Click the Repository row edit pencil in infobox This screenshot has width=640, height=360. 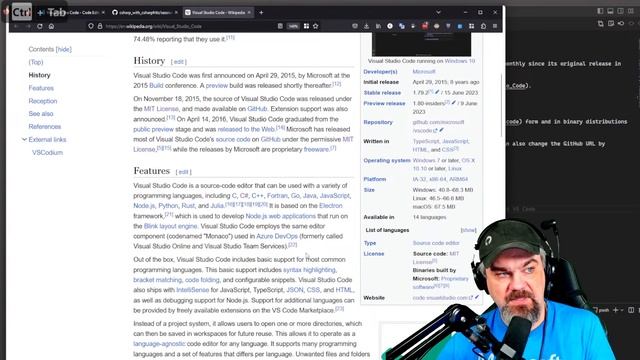click(x=441, y=130)
